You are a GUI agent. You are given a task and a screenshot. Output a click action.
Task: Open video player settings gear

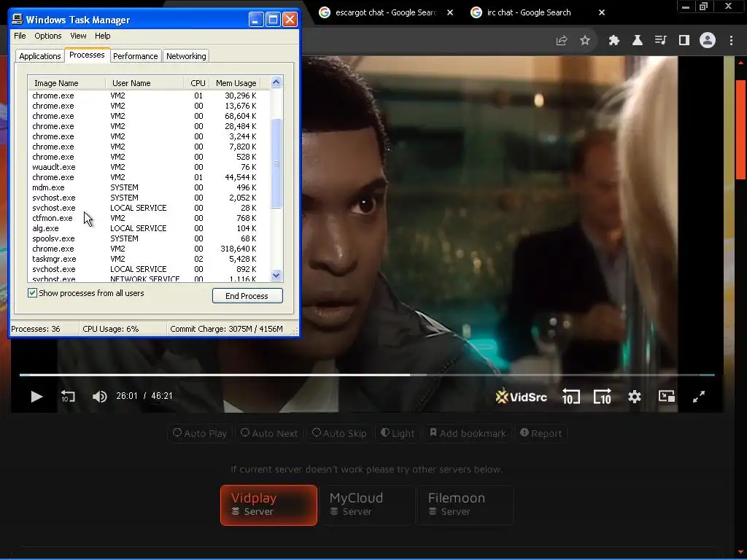coord(635,396)
